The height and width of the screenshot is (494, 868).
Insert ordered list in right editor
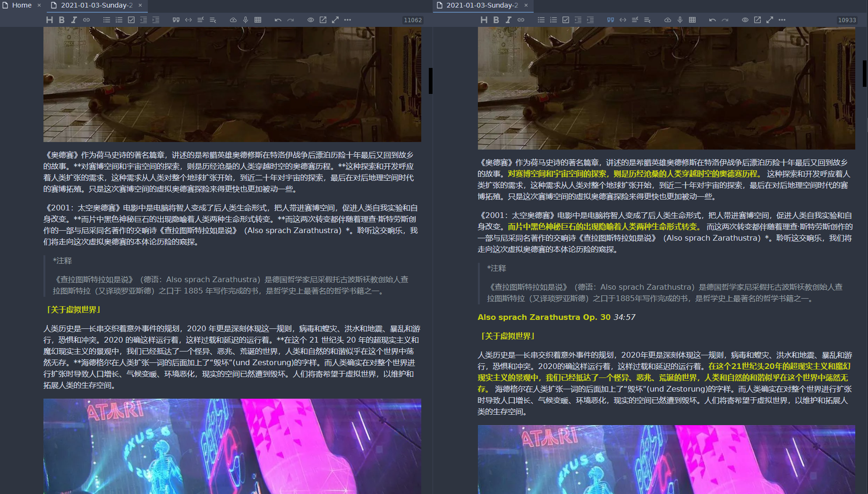coord(553,20)
